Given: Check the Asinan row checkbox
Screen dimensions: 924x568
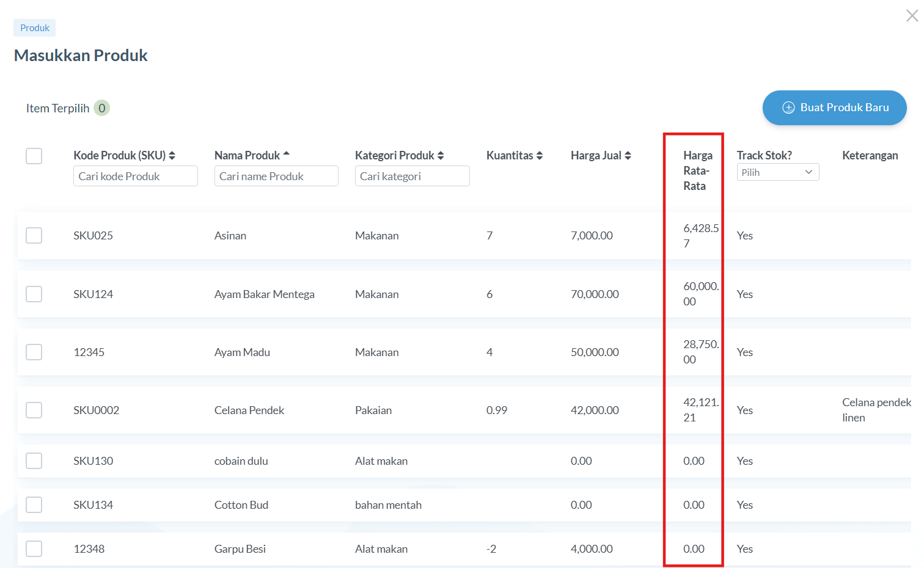Looking at the screenshot, I should [34, 235].
